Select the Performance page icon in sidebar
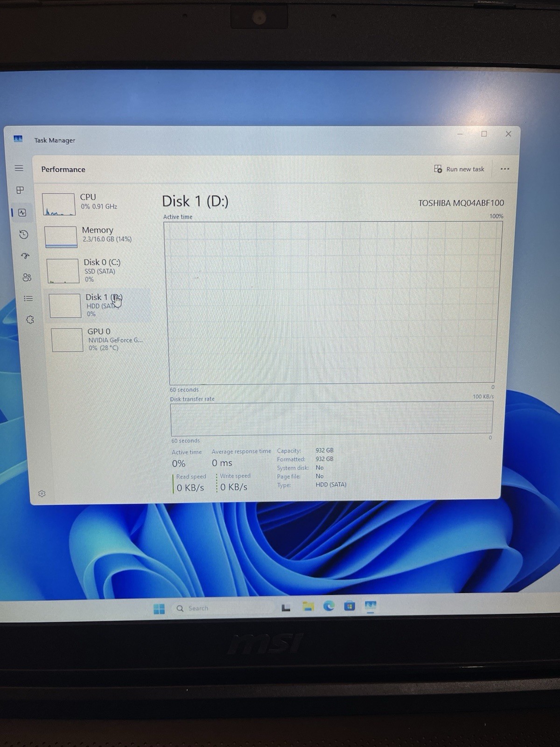 (22, 212)
